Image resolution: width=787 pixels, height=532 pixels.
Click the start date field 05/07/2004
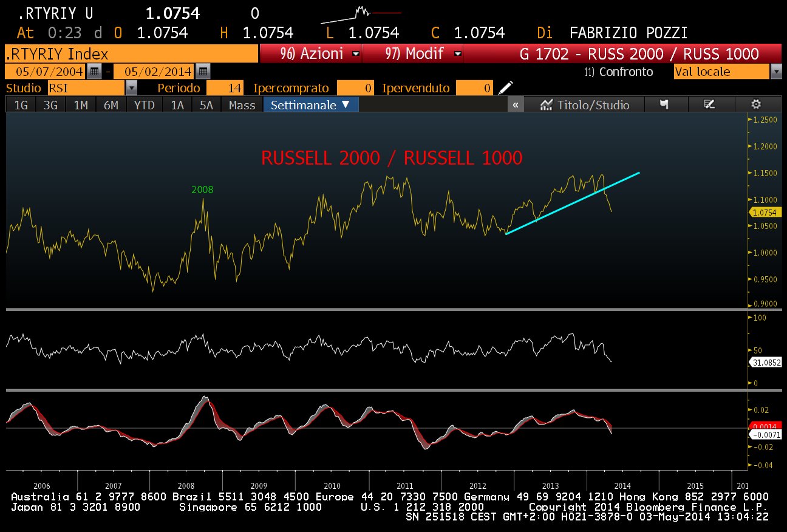point(46,71)
